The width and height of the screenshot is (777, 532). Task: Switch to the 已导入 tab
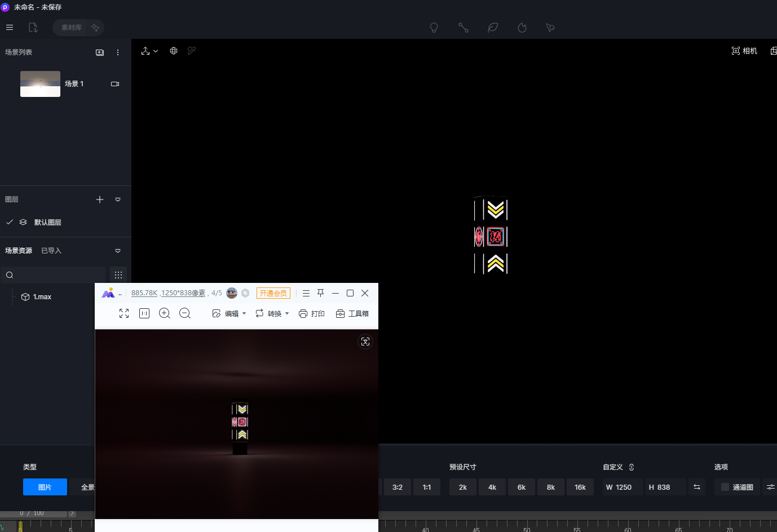coord(51,250)
